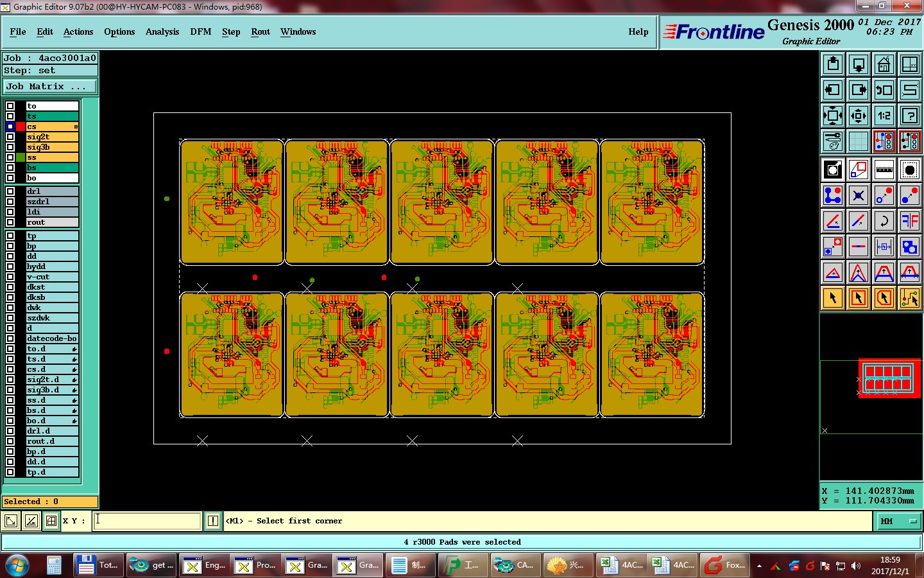Open the MM units dropdown
The width and height of the screenshot is (924, 578).
point(899,521)
